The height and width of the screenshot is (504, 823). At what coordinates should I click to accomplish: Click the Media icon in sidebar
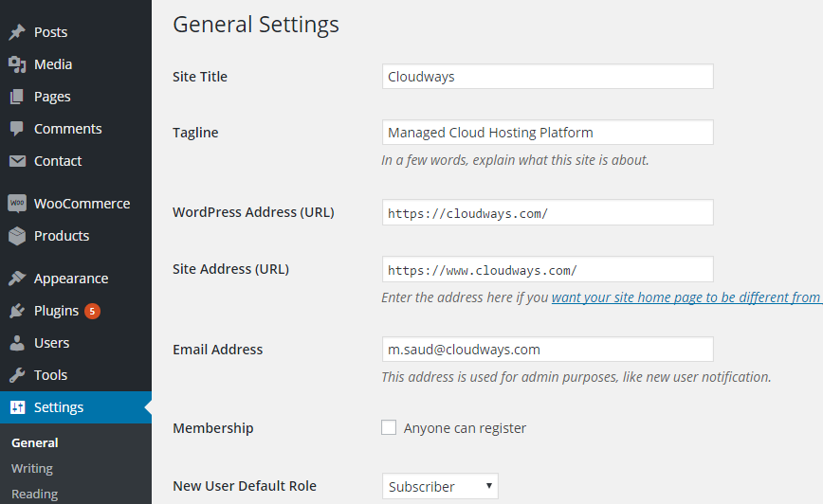coord(17,64)
